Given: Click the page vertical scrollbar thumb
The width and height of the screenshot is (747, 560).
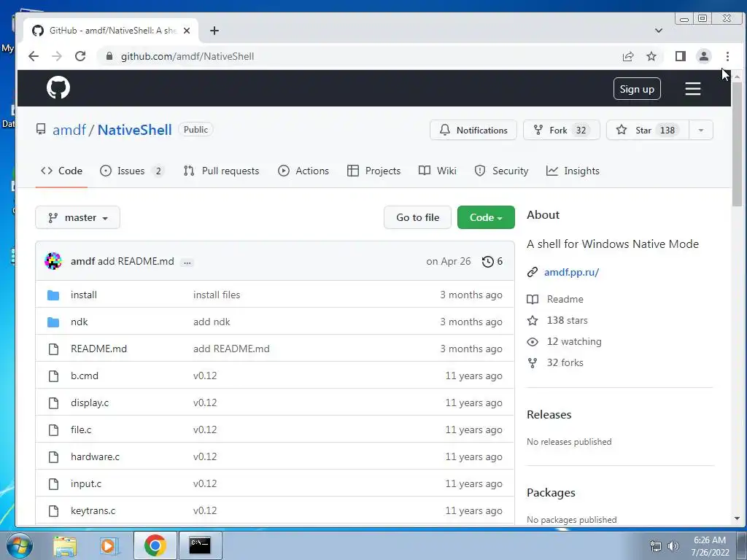Looking at the screenshot, I should (737, 144).
